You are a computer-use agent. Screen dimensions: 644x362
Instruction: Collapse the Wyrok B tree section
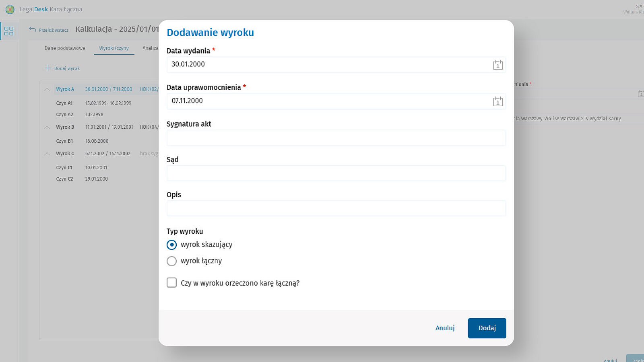(x=47, y=127)
